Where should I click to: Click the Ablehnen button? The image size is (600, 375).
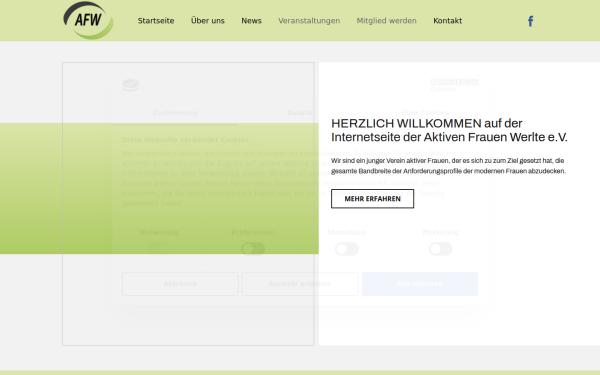180,284
